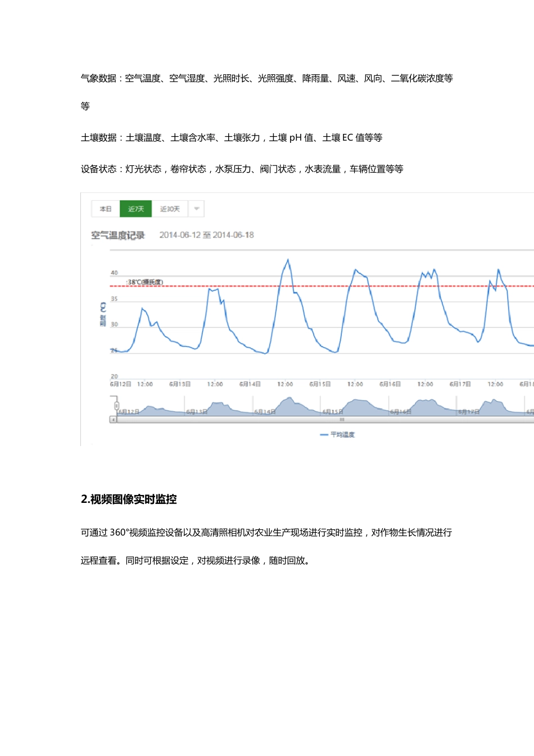Click the 空气温度记录 chart title
The height and width of the screenshot is (756, 534).
tap(118, 235)
